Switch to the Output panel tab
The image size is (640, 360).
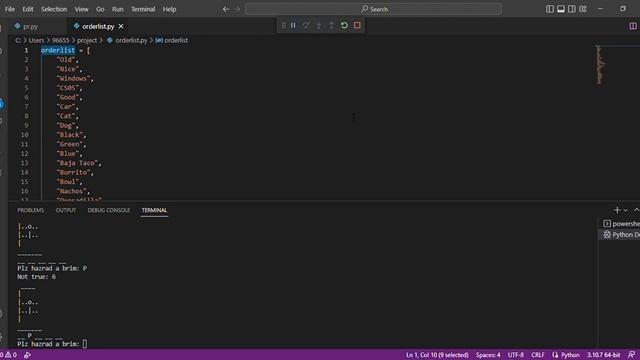[x=66, y=210]
